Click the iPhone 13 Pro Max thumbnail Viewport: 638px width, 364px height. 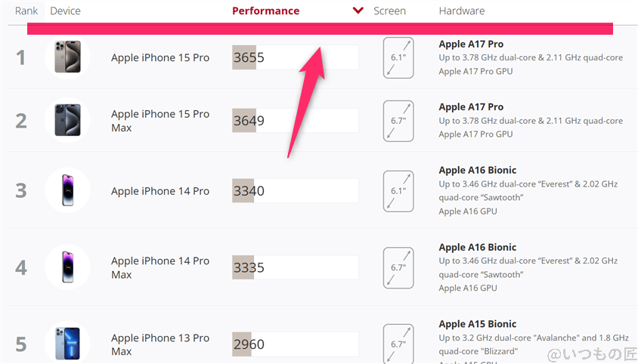pyautogui.click(x=67, y=344)
